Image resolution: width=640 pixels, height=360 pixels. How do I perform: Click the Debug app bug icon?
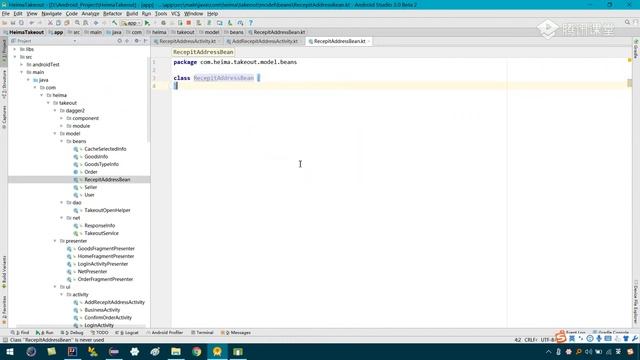point(163,23)
